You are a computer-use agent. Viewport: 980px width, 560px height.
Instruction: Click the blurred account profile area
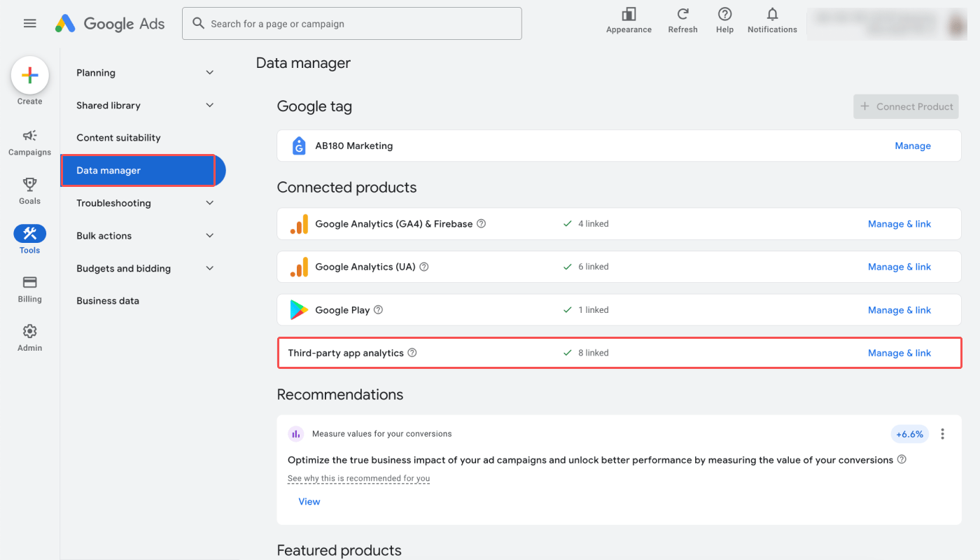click(887, 24)
